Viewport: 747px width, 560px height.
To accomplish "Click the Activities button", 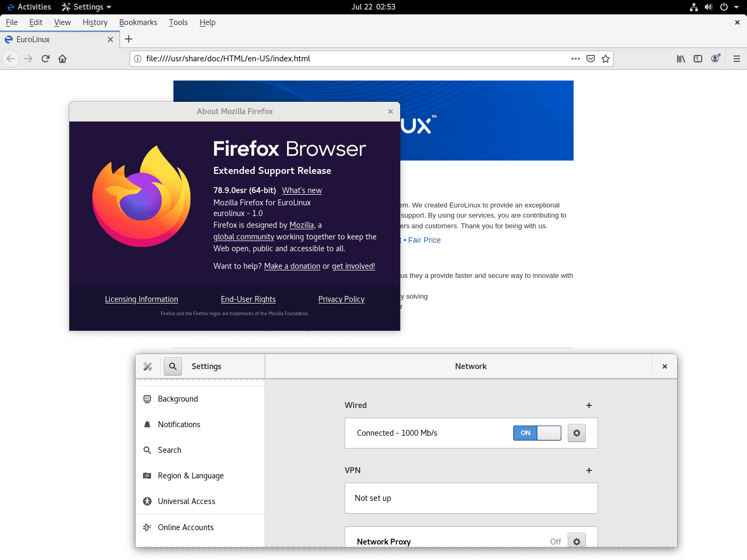I will 29,7.
